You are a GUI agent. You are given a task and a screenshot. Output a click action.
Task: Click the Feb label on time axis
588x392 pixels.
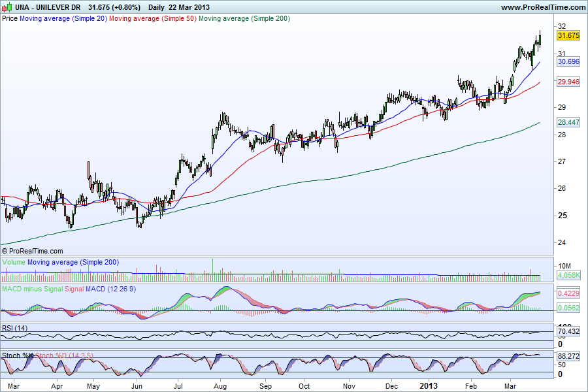tap(471, 386)
